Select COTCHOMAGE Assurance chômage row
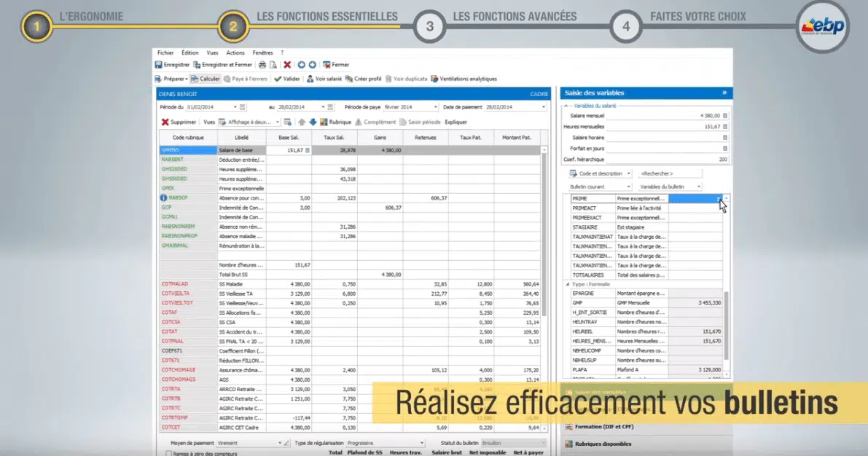This screenshot has height=456, width=868. tap(349, 369)
